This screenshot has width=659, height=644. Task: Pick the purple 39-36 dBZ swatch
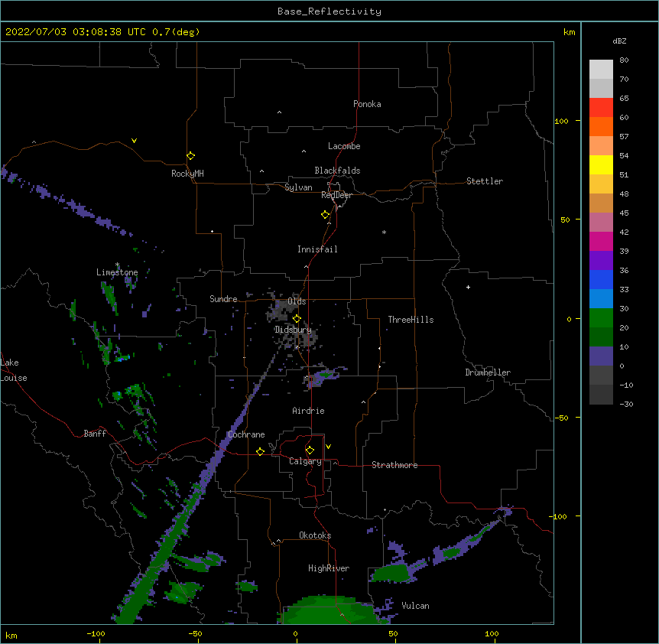click(x=601, y=261)
